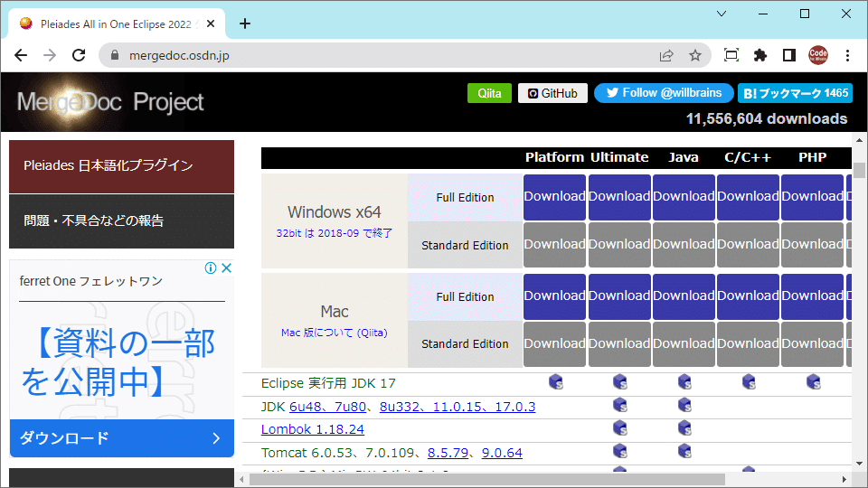
Task: Click the MergeDoc Project logo
Action: click(110, 102)
